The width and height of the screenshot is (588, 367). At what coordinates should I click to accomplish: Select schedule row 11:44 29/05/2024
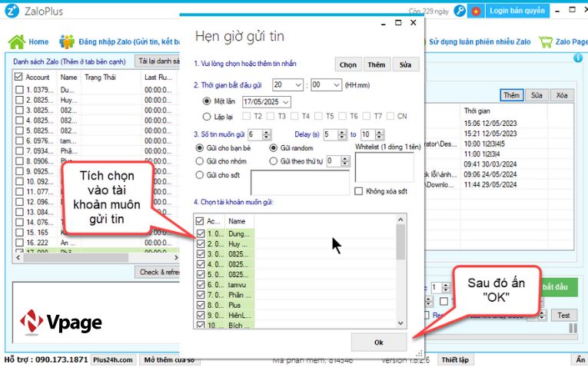tap(490, 184)
